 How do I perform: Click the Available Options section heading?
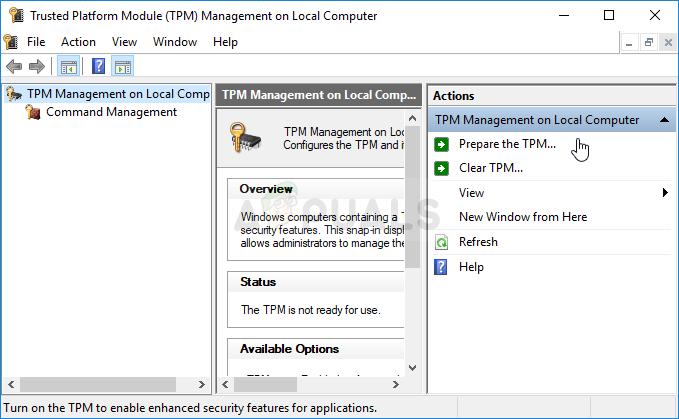[289, 349]
